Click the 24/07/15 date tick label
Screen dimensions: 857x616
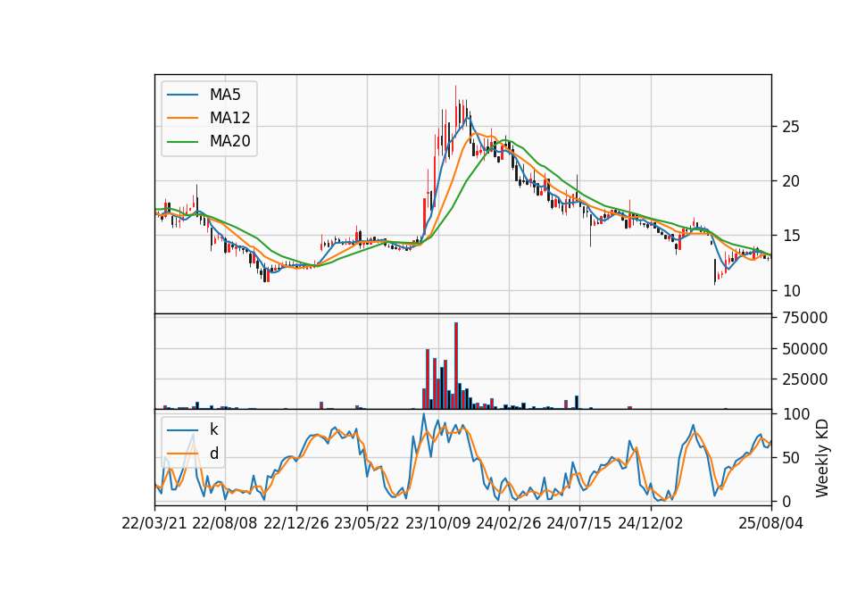tap(578, 524)
